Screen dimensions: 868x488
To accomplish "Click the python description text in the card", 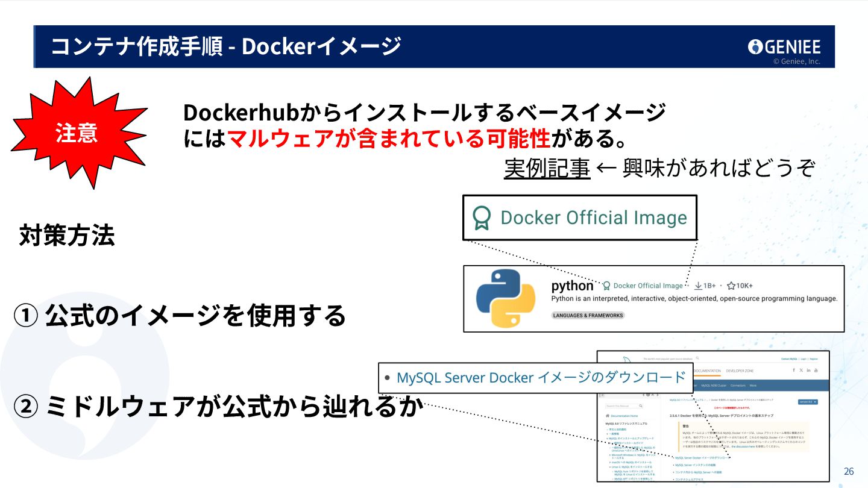I will tap(694, 298).
